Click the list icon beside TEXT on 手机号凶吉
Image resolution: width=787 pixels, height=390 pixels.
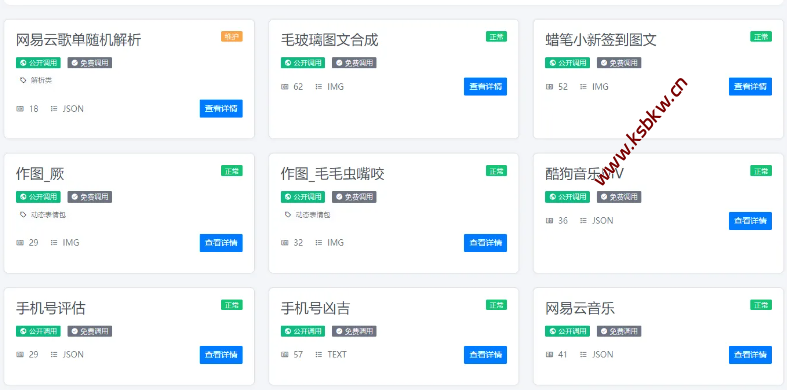point(319,354)
